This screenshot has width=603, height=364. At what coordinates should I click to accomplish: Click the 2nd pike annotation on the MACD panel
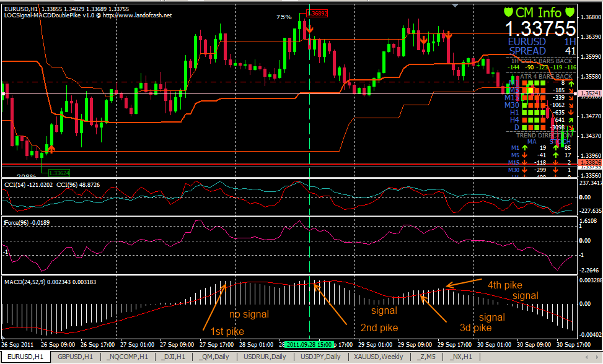tap(379, 328)
